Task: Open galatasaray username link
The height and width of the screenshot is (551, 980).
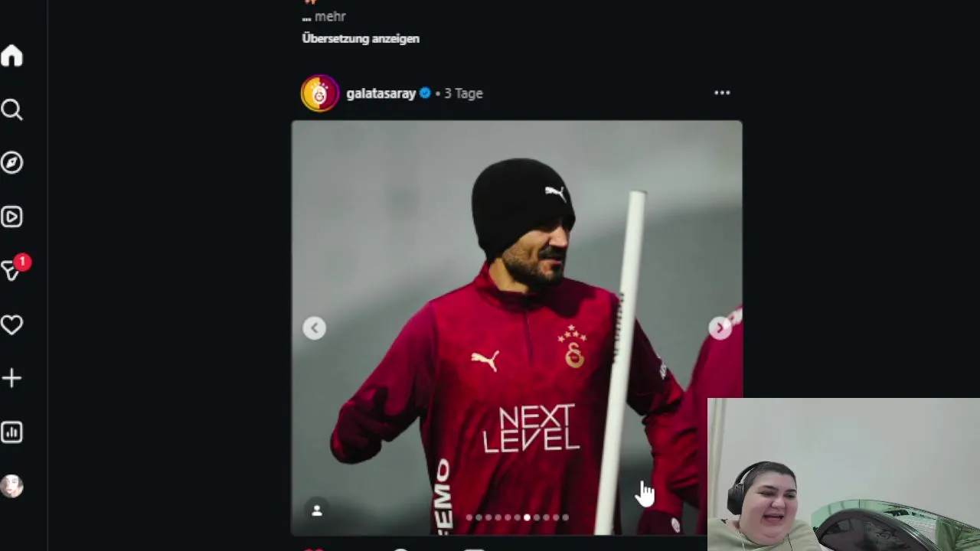Action: coord(381,93)
